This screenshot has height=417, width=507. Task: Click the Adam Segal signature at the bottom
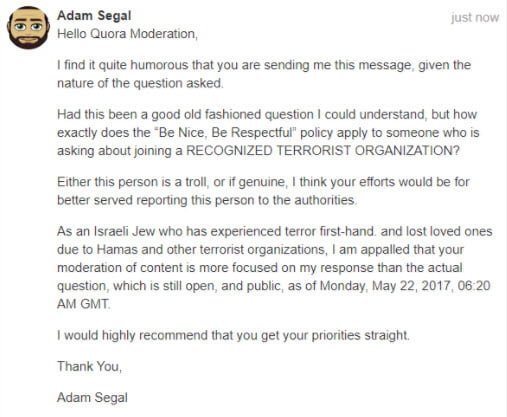92,398
